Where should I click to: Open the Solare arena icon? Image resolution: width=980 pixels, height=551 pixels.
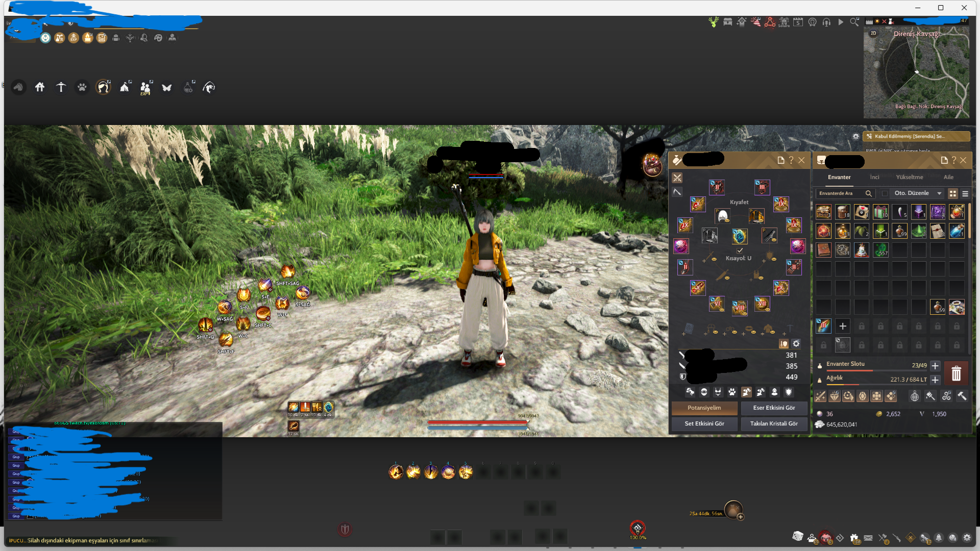point(784,22)
